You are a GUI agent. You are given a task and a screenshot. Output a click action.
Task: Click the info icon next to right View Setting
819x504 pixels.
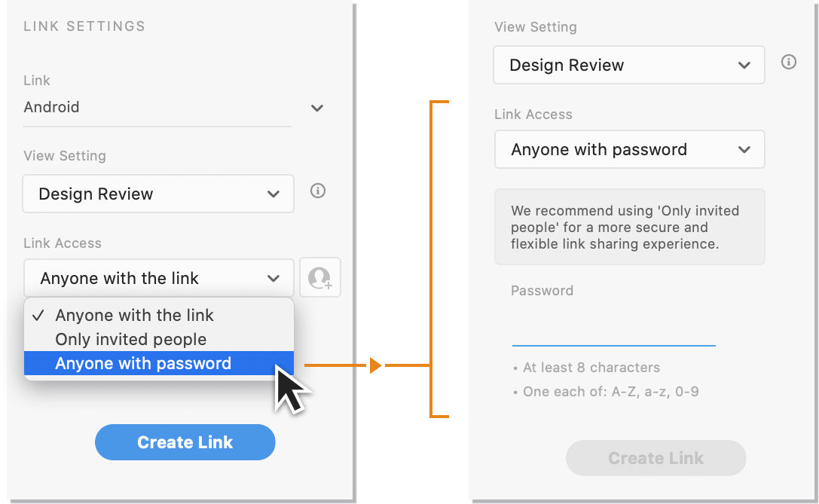click(x=789, y=62)
